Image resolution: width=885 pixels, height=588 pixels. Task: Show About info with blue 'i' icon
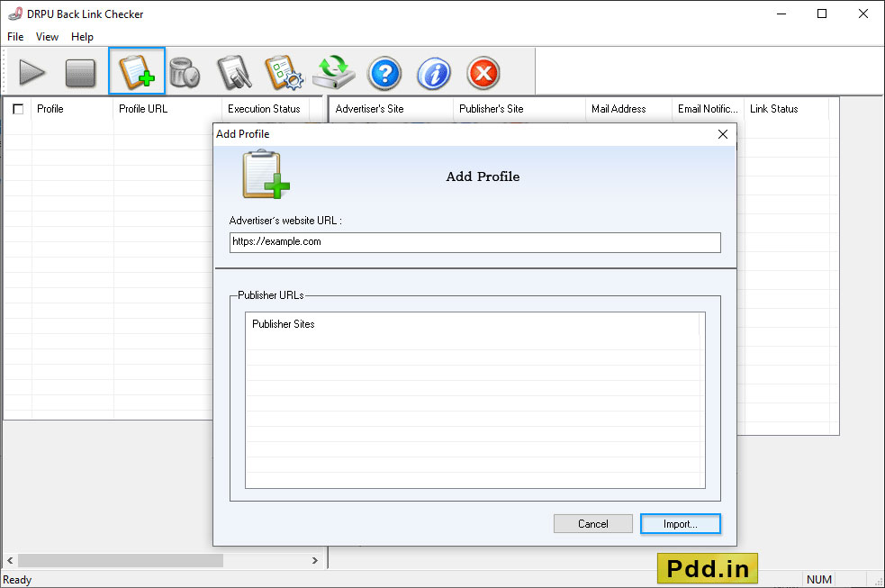tap(433, 73)
